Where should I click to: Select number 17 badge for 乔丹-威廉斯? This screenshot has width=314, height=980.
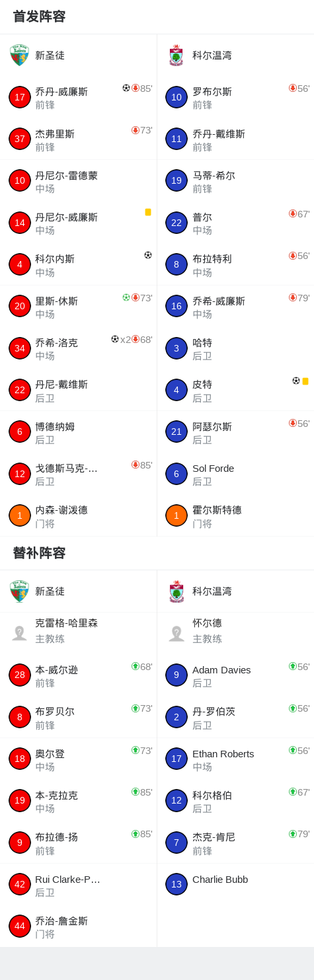(20, 97)
